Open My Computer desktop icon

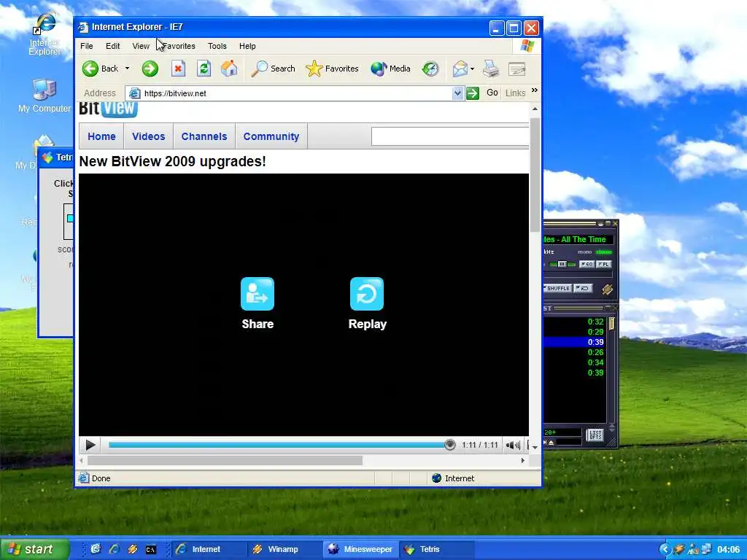tap(44, 96)
